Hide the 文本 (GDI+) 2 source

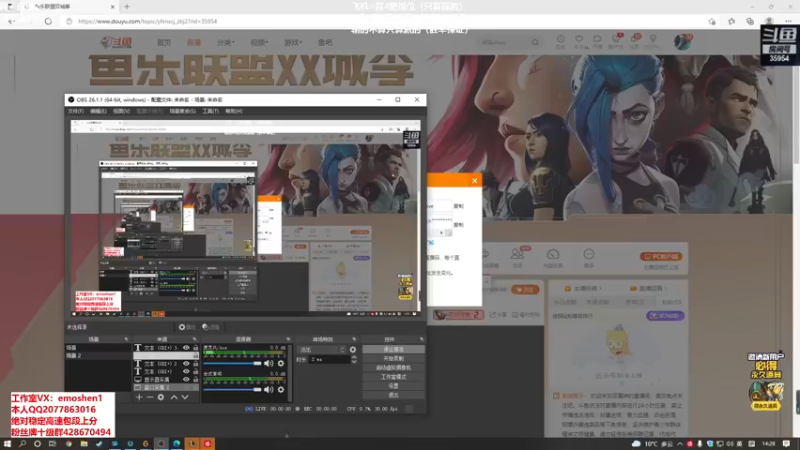coord(186,364)
